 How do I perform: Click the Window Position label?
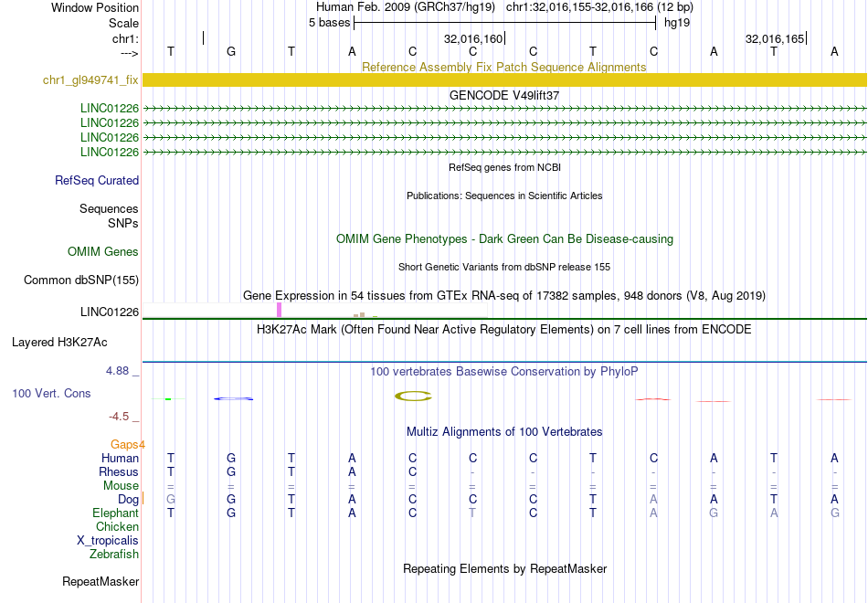pyautogui.click(x=95, y=7)
